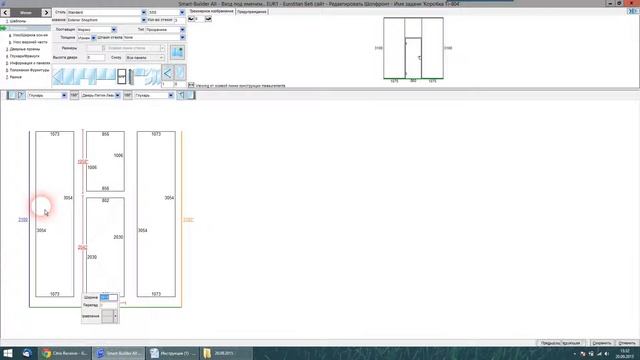Click the Ширина width input in the popup
The image size is (640, 360).
coord(109,298)
